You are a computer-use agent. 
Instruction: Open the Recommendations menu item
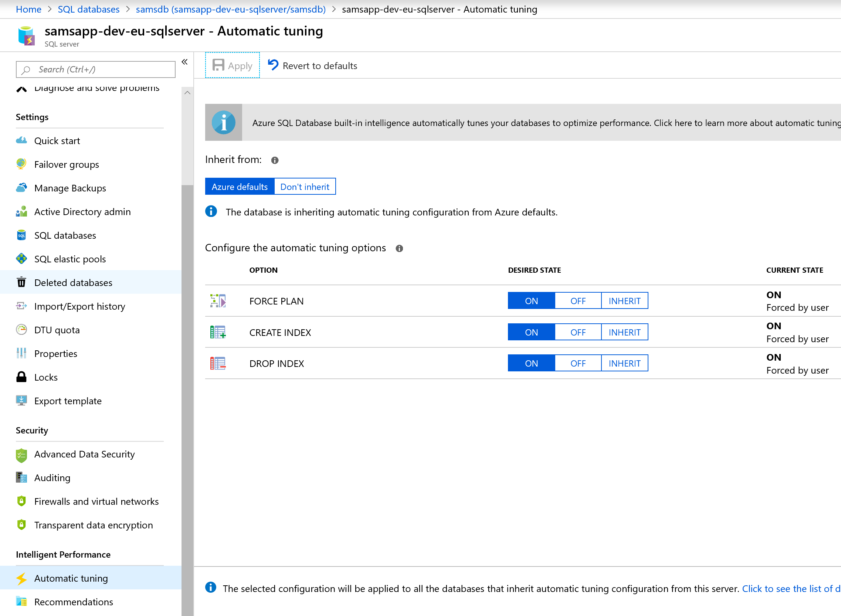[x=74, y=602]
